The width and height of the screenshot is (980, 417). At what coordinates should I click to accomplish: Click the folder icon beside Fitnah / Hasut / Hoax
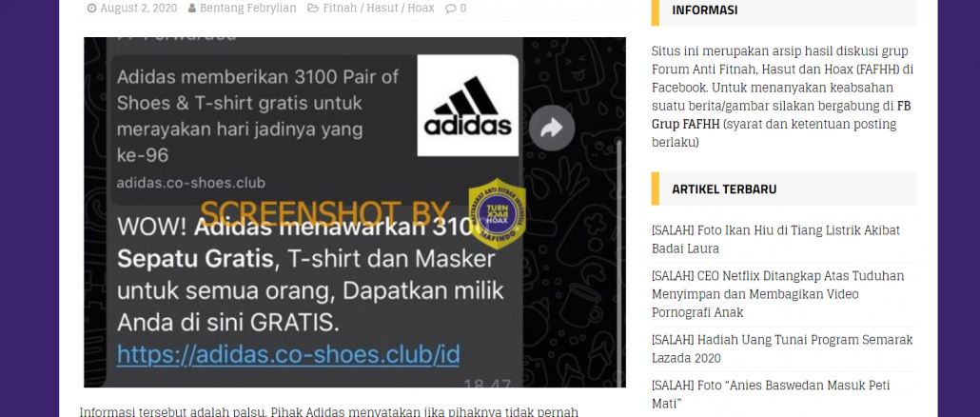click(312, 9)
